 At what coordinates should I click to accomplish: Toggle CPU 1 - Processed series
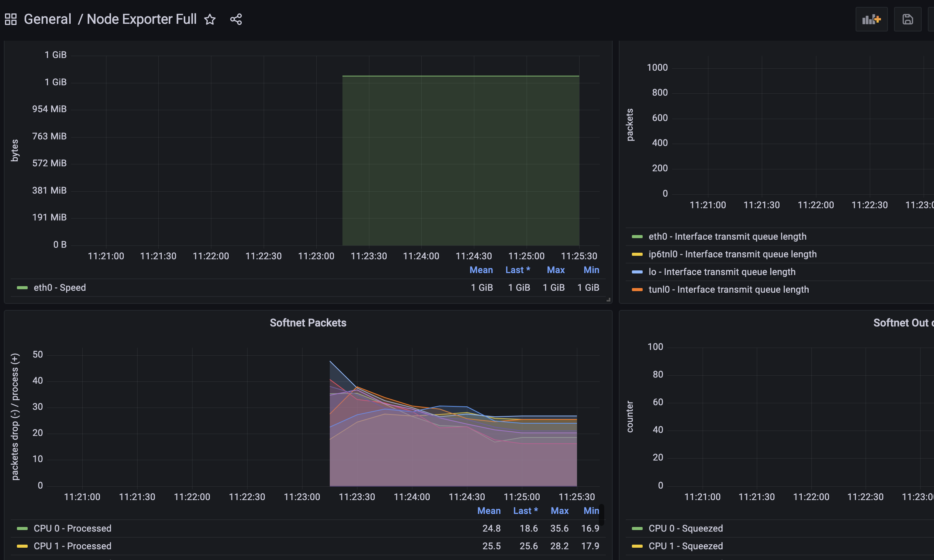pyautogui.click(x=72, y=546)
